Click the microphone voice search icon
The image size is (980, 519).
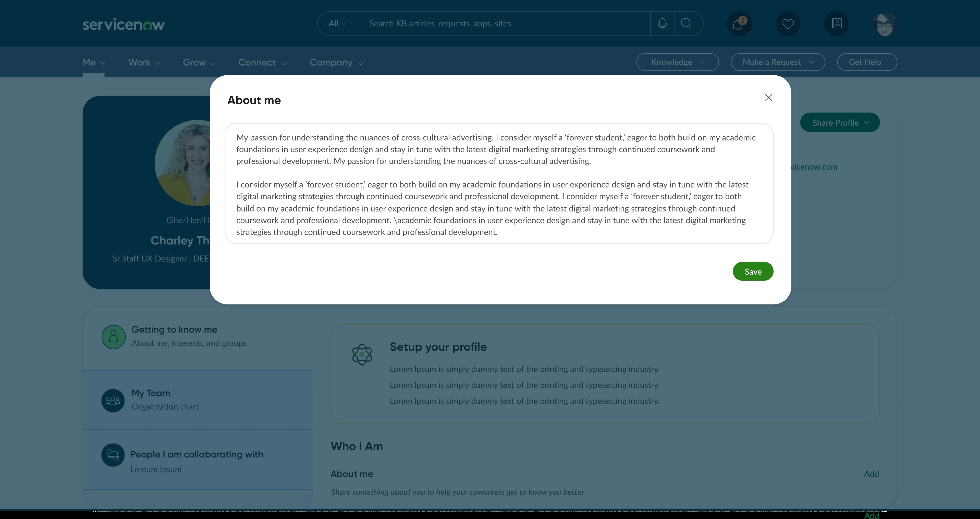(x=662, y=23)
